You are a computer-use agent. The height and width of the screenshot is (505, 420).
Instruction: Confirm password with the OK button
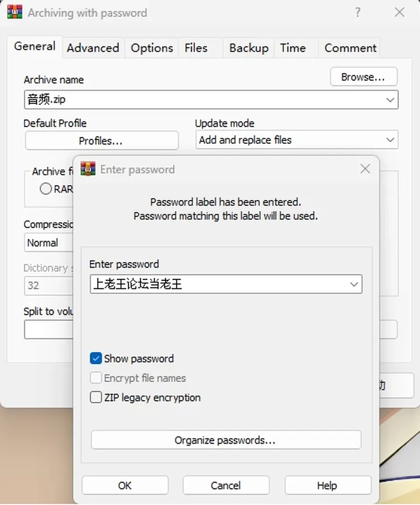(x=125, y=485)
